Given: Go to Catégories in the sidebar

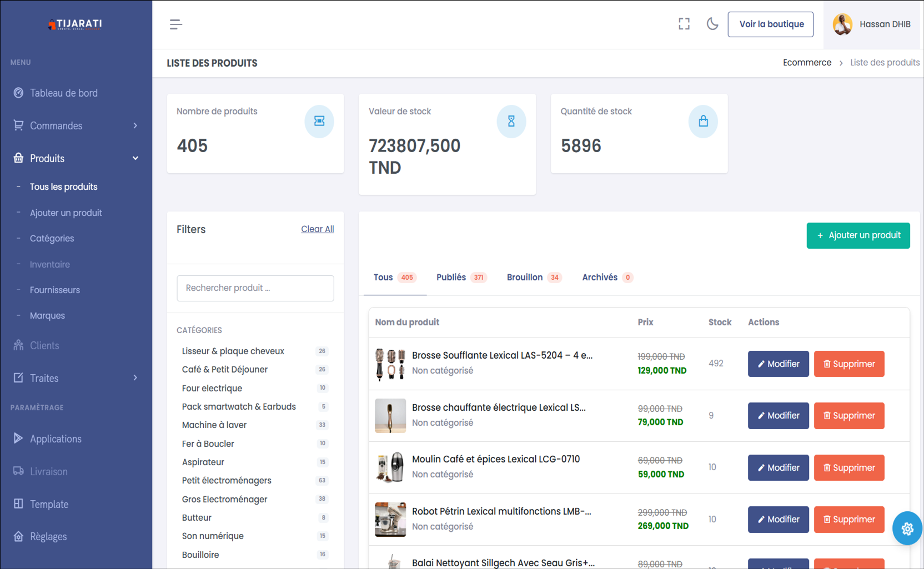Looking at the screenshot, I should point(52,239).
